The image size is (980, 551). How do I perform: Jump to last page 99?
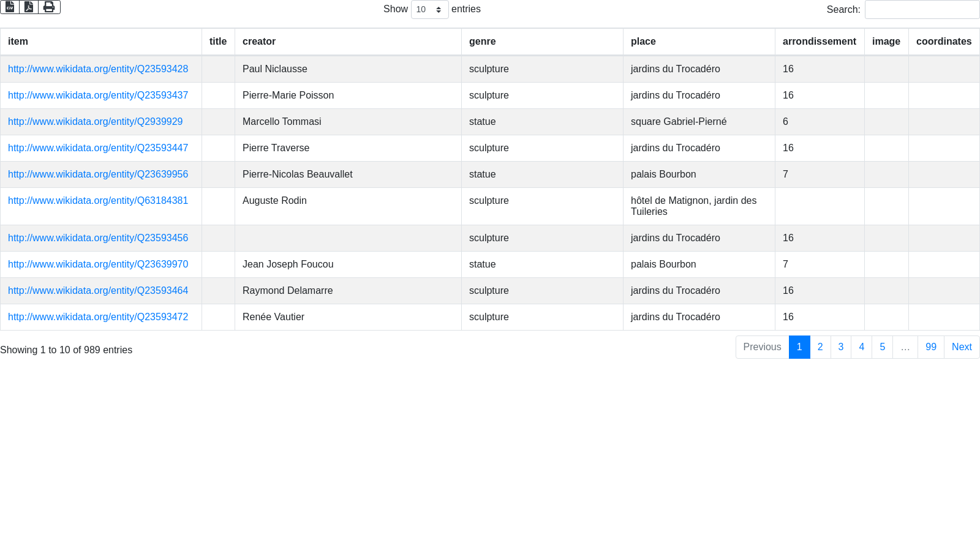coord(930,347)
